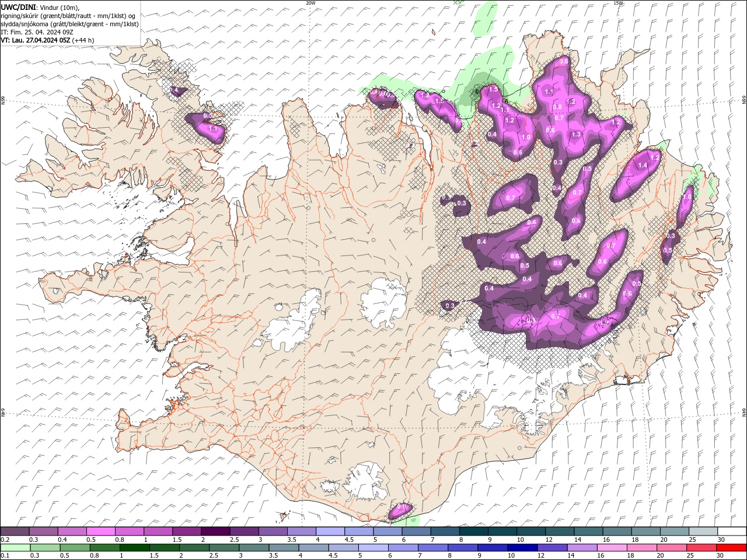This screenshot has width=747, height=560.
Task: Choose the light lavender swatch labeled 4 in upper row
Action: 330,531
